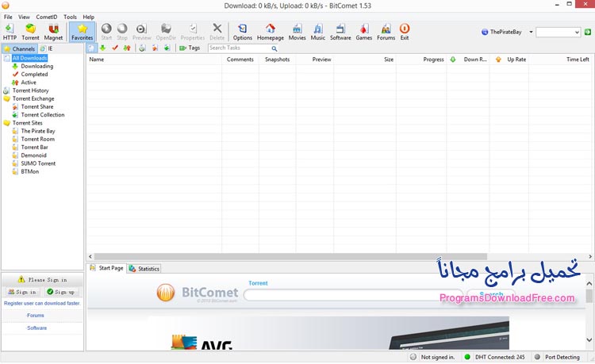This screenshot has height=364, width=595.
Task: Filter tasks by active arrows icon
Action: [x=127, y=48]
